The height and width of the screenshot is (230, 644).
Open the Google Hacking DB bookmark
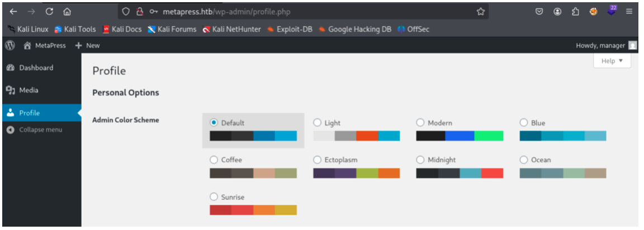pos(355,29)
